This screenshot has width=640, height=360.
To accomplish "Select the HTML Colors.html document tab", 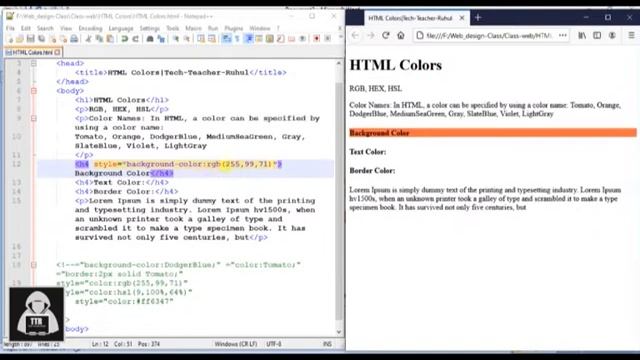I will (32, 52).
